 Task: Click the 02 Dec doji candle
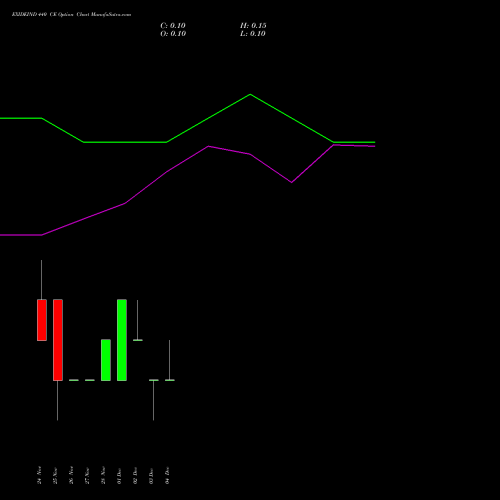coord(138,340)
